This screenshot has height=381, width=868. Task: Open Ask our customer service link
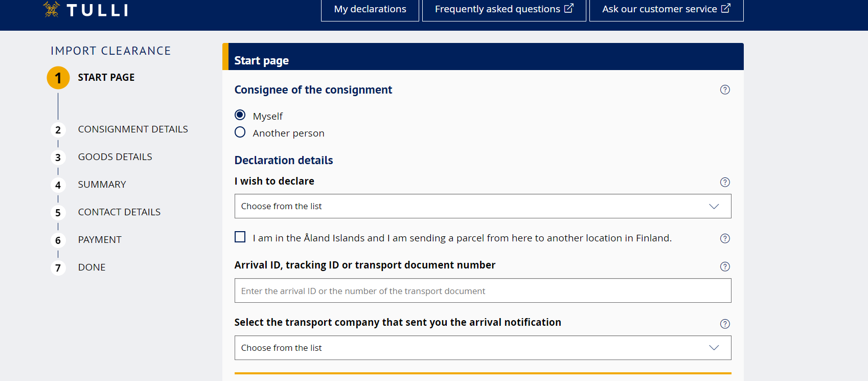[666, 9]
